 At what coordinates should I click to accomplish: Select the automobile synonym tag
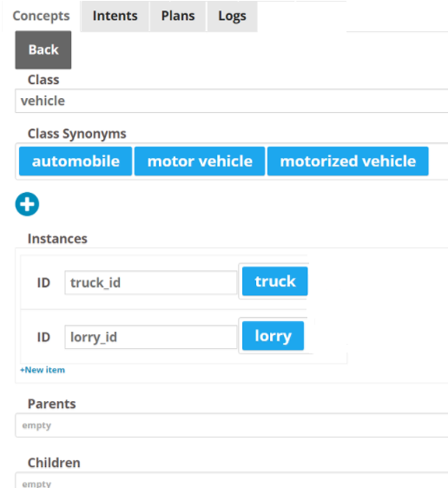tap(76, 162)
